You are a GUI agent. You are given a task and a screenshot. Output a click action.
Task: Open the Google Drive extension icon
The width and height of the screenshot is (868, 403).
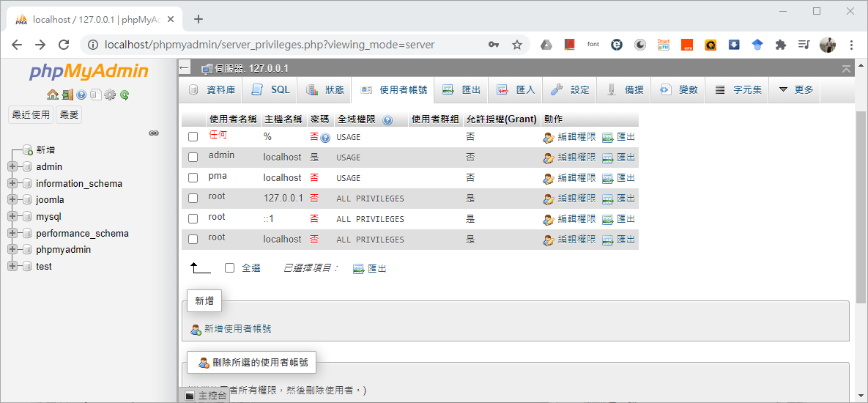(x=546, y=45)
